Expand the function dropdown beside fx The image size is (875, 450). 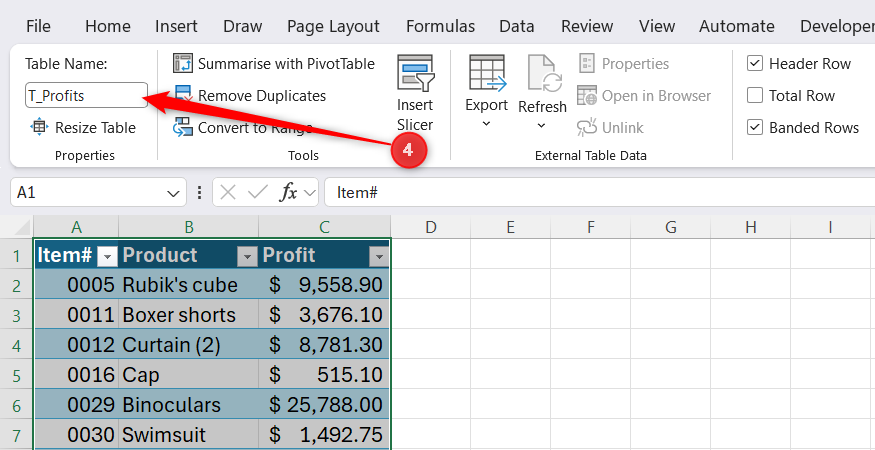309,193
